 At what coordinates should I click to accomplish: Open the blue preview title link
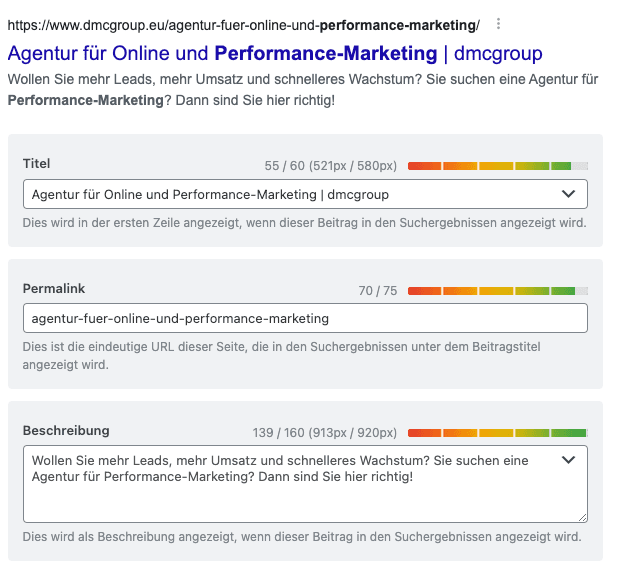[275, 53]
